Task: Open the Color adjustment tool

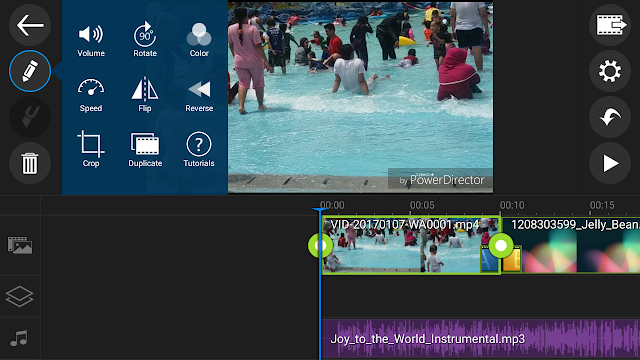Action: 199,40
